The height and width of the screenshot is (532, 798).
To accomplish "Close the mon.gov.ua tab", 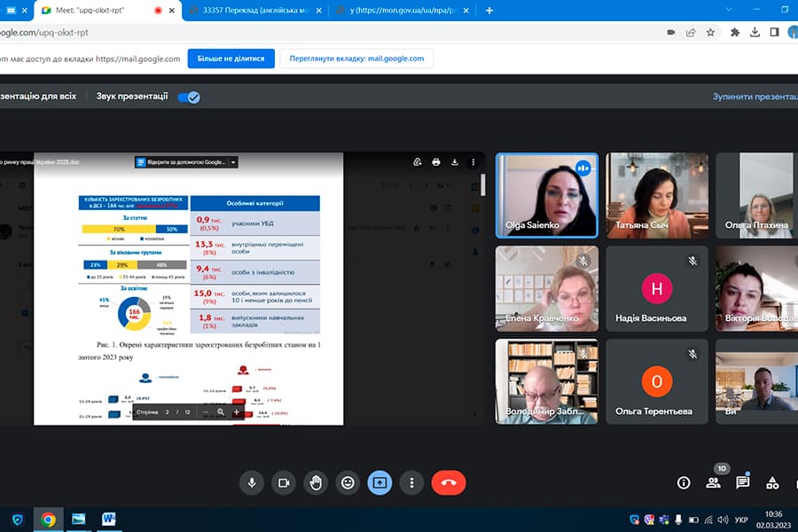I will [x=465, y=10].
